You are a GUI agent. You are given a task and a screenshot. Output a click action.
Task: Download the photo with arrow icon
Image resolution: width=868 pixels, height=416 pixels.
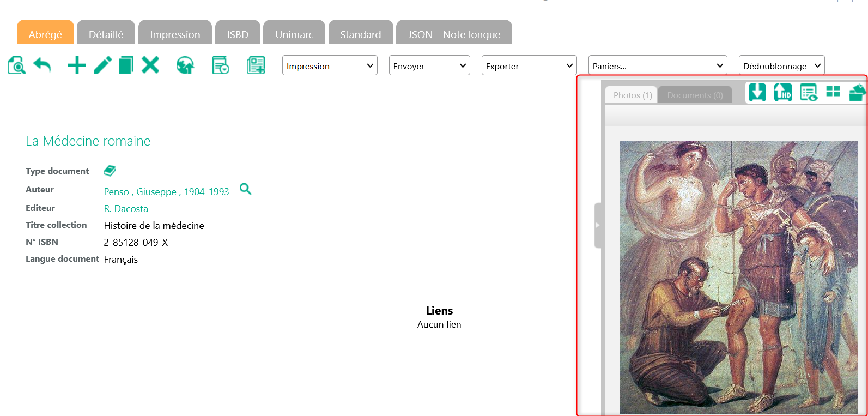click(x=757, y=92)
